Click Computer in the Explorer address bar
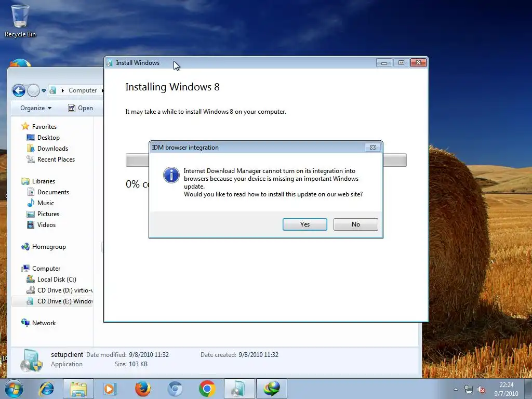Viewport: 532px width, 399px height. (x=83, y=90)
